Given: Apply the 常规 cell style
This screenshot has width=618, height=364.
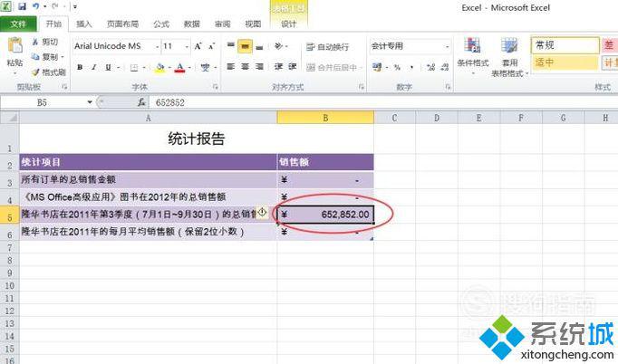Looking at the screenshot, I should (562, 44).
